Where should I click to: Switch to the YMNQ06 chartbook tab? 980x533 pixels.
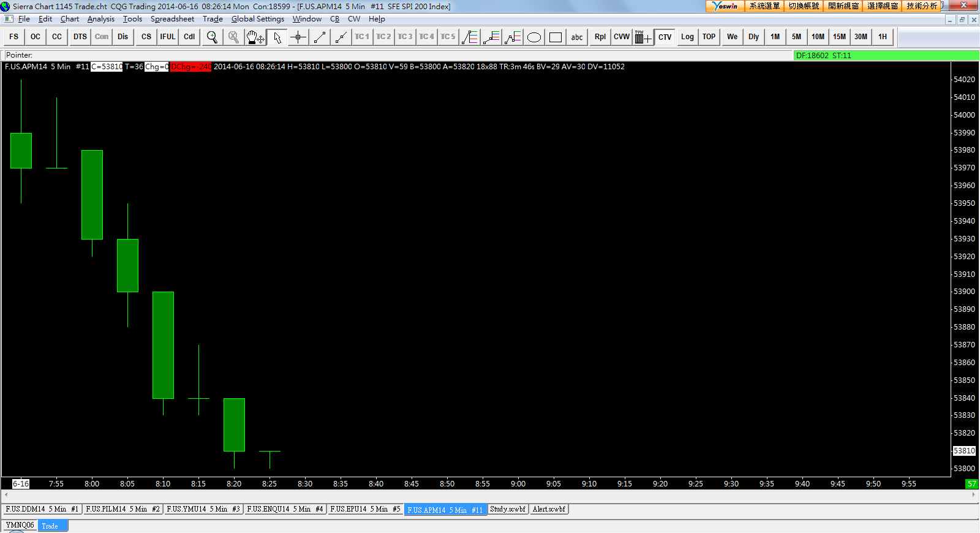tap(20, 525)
